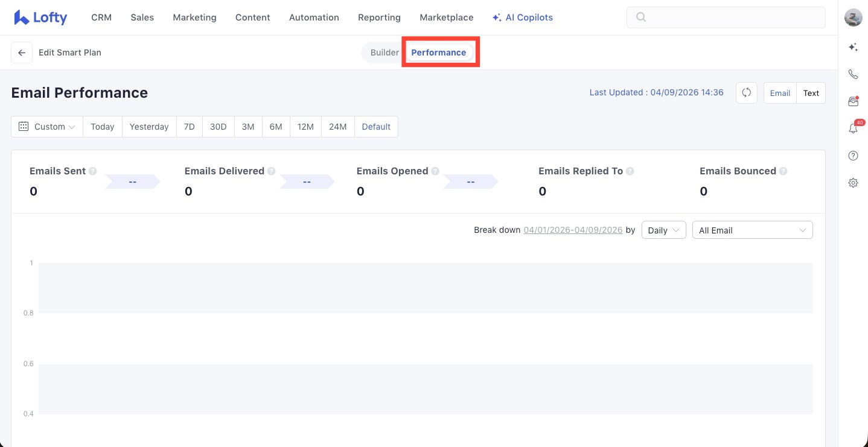Open the AI sparkle assistant in sidebar

pyautogui.click(x=853, y=47)
